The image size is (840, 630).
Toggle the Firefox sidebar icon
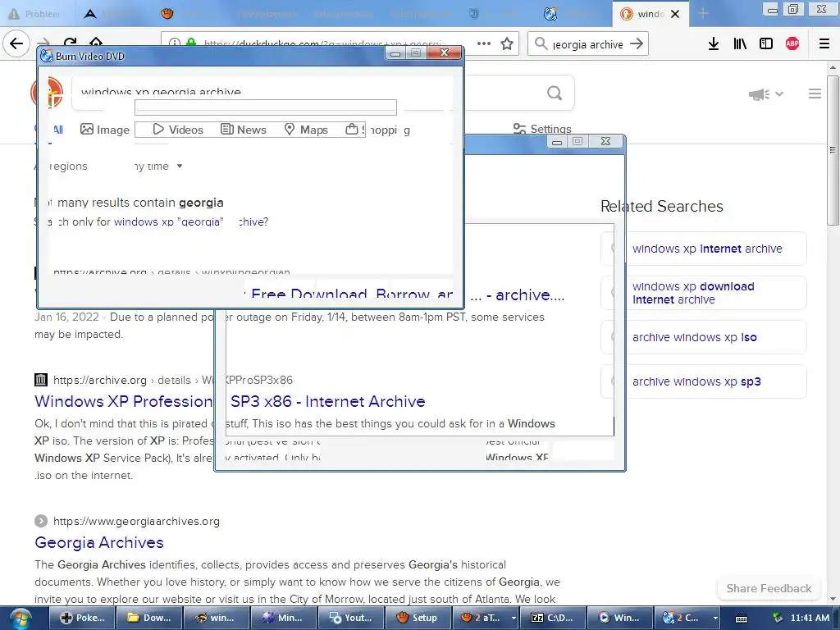point(766,44)
